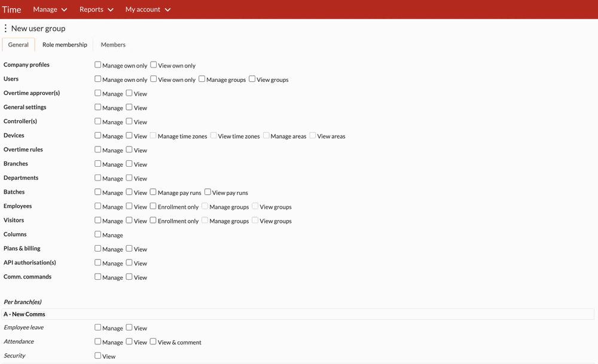Tick Manage for Comm. commands
This screenshot has height=364, width=598.
98,276
